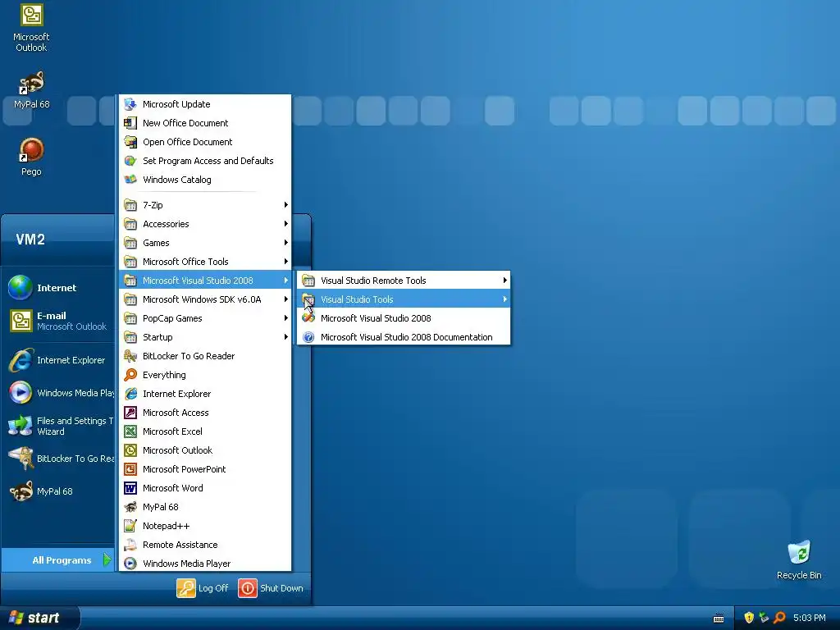840x630 pixels.
Task: Click MyPal 68 icon in All Programs list
Action: pyautogui.click(x=130, y=507)
